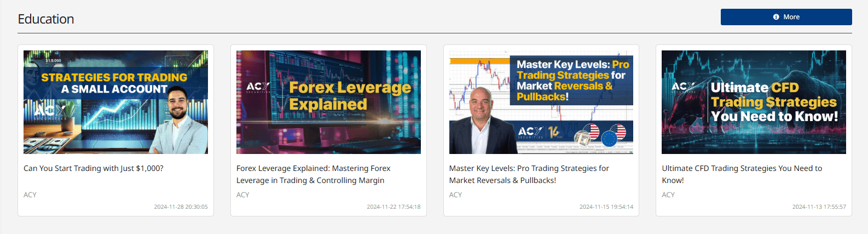Click the 2024-11-13 17:55:57 timestamp
This screenshot has width=868, height=234.
pyautogui.click(x=819, y=207)
